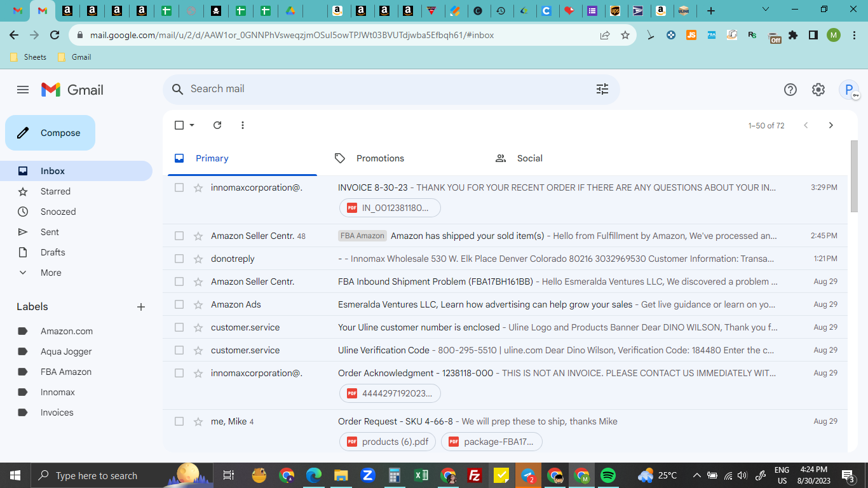The height and width of the screenshot is (488, 868).
Task: Open the Gmail main menu hamburger icon
Action: tap(23, 90)
